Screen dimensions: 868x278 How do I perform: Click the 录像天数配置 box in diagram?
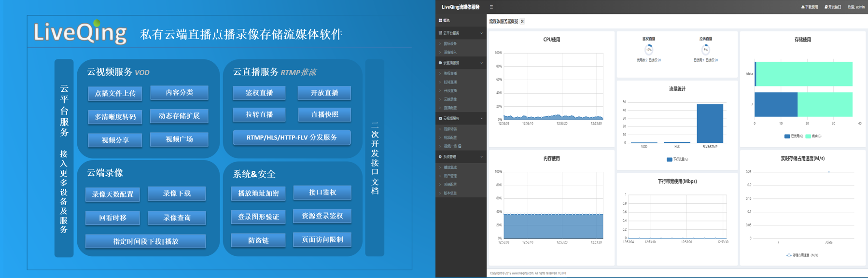point(112,194)
